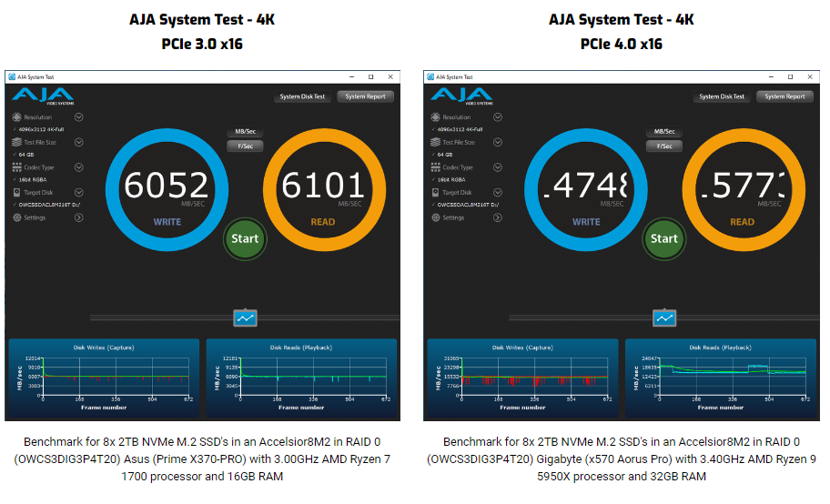Viewport: 830px width, 504px height.
Task: Select OWCSSDACL8M216T D:/ in PCIe 3.0 window
Action: click(49, 205)
